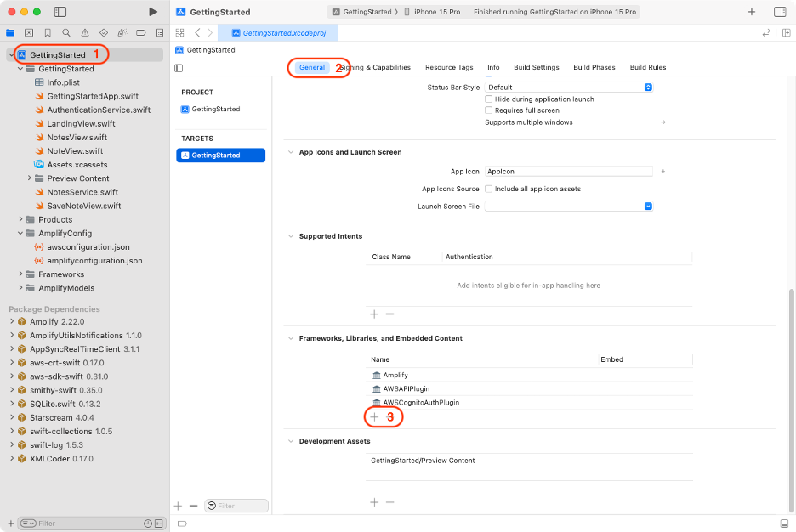Open the Project navigator folder icon
The width and height of the screenshot is (796, 532).
point(10,33)
